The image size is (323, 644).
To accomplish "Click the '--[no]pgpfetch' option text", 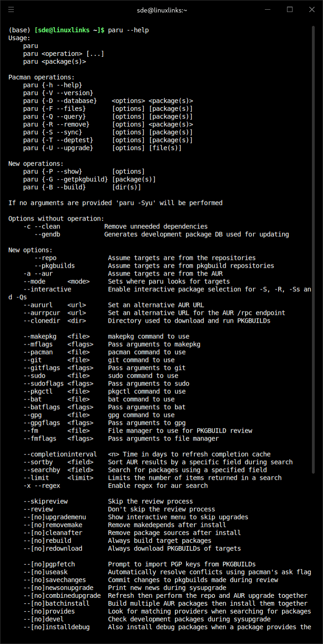I will (x=49, y=564).
